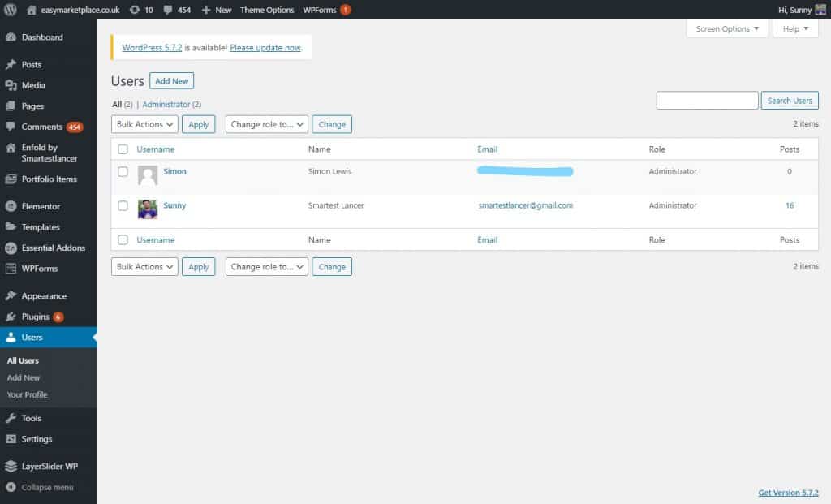The width and height of the screenshot is (831, 504).
Task: Open the Simon username link
Action: (175, 172)
